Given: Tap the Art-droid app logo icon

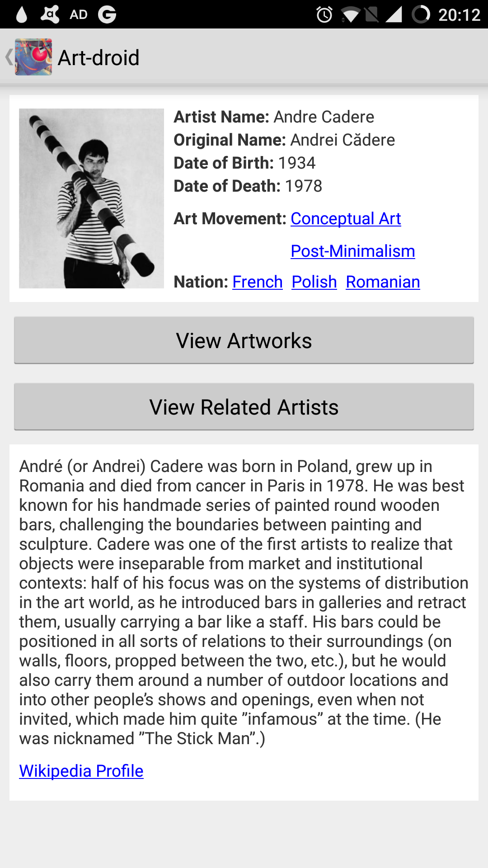Looking at the screenshot, I should (x=33, y=57).
